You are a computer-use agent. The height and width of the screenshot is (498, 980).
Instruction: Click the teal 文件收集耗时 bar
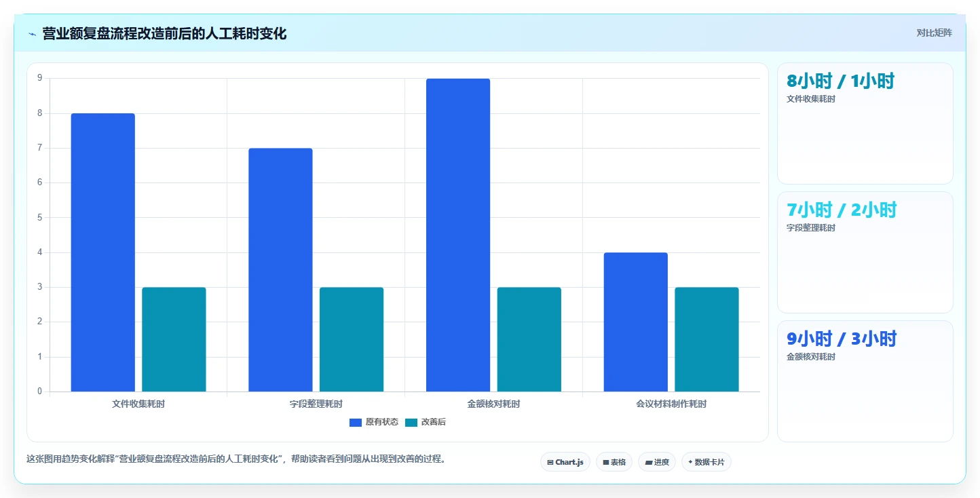pos(174,339)
